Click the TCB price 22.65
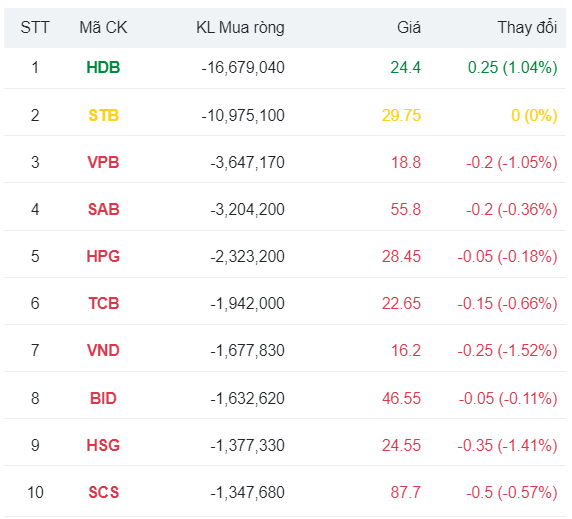 [x=401, y=303]
